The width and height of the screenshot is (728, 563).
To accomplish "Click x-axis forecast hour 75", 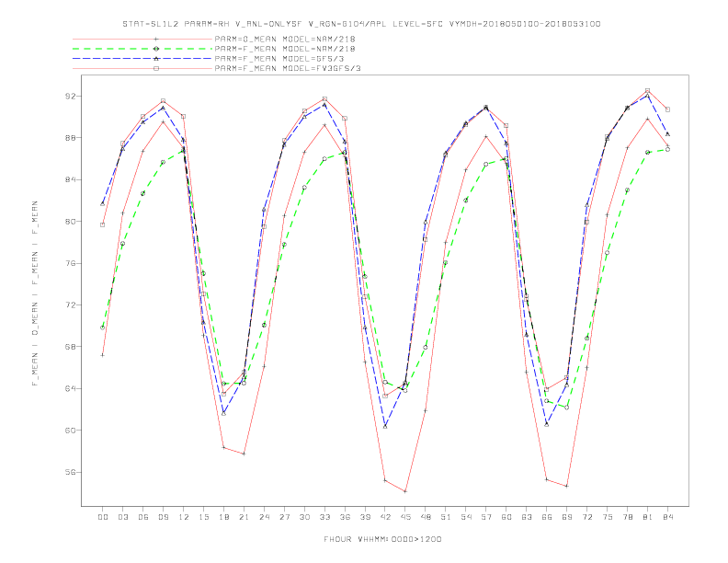I will pyautogui.click(x=608, y=517).
